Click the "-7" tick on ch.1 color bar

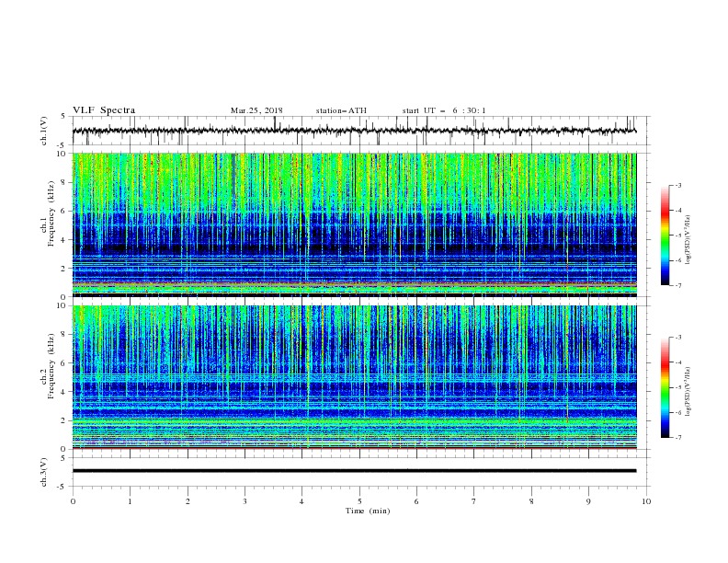[677, 285]
